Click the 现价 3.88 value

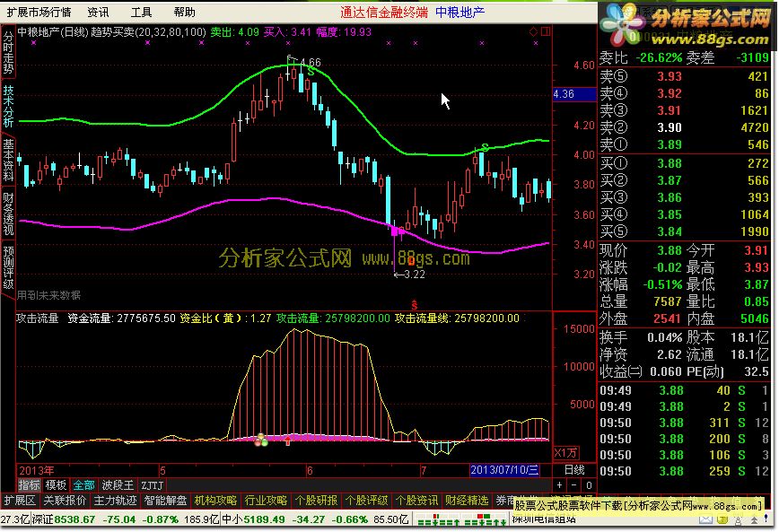[670, 250]
